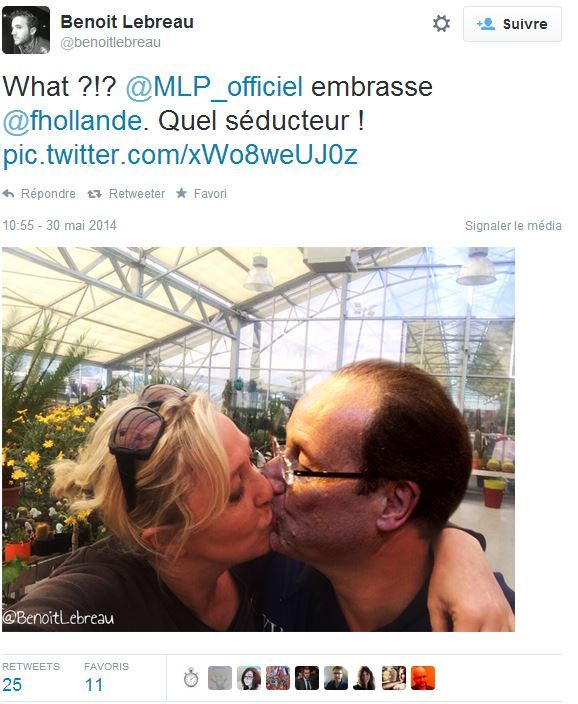The image size is (578, 704).
Task: Open the @fhollande mention link
Action: pyautogui.click(x=72, y=121)
